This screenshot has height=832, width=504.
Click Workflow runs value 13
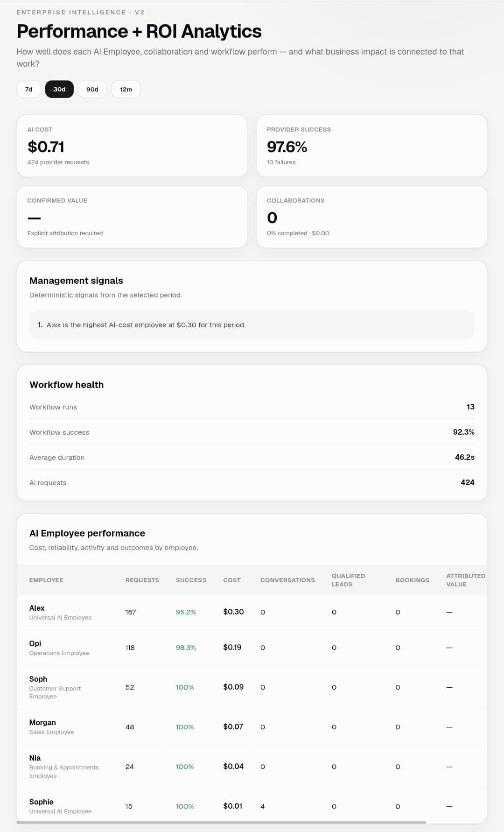click(470, 407)
